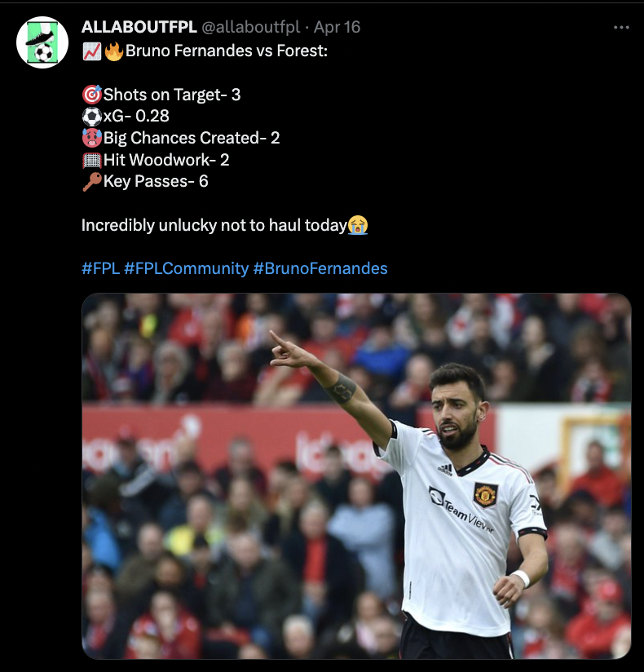
Task: Click the soccer ball emoji beside xG
Action: (91, 117)
